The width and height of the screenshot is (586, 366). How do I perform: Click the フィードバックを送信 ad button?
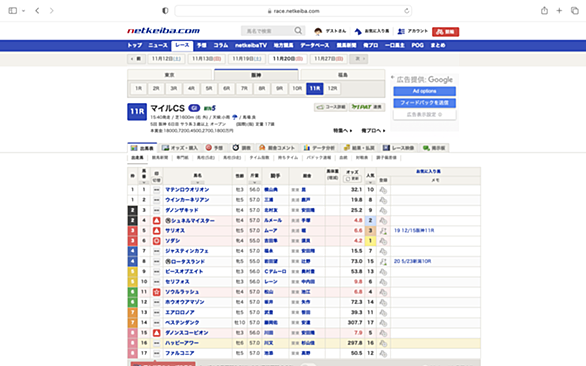425,103
